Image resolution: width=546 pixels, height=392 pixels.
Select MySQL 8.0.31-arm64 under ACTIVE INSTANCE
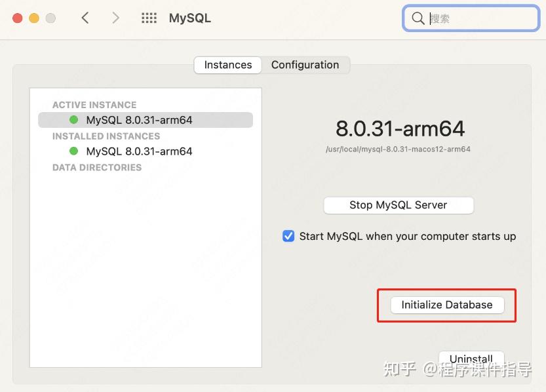pyautogui.click(x=140, y=120)
